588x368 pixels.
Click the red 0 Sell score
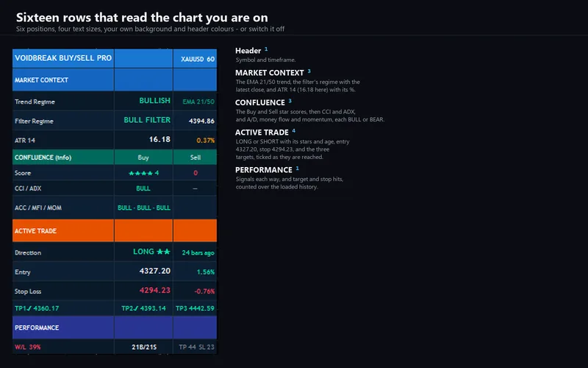[196, 173]
